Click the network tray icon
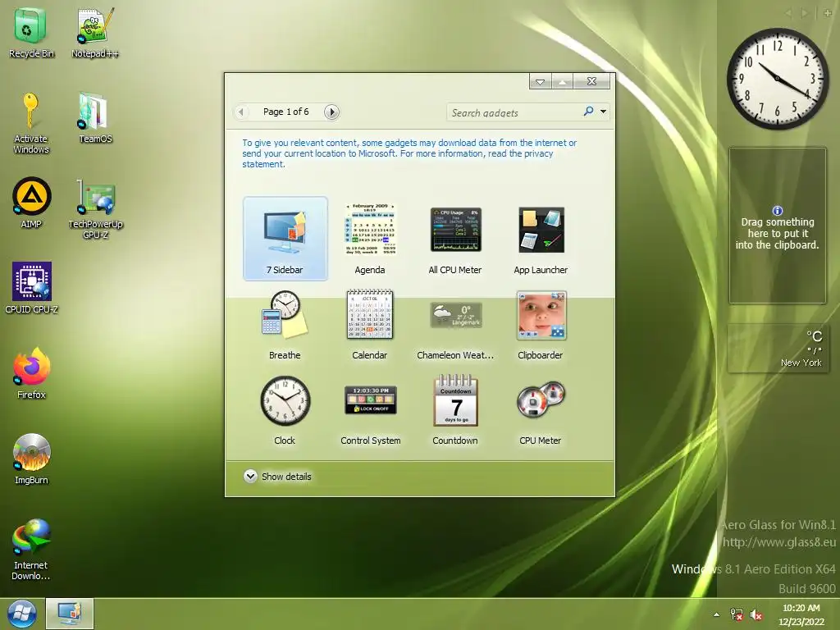 [x=737, y=614]
